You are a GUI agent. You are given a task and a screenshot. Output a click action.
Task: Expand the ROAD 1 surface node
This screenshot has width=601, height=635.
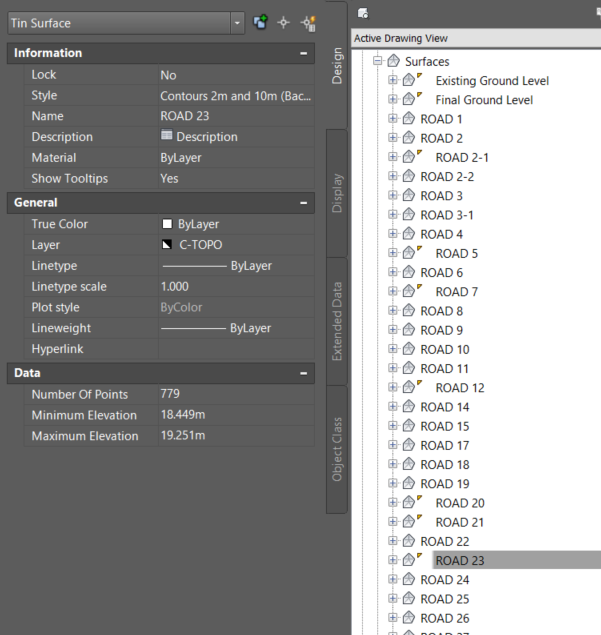[x=392, y=119]
